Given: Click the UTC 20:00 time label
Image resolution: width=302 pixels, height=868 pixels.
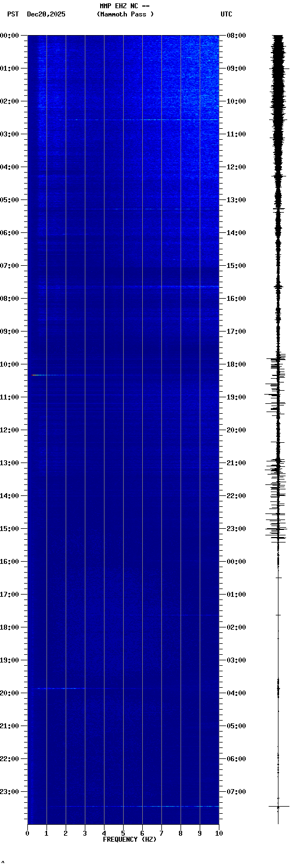Looking at the screenshot, I should (x=236, y=430).
